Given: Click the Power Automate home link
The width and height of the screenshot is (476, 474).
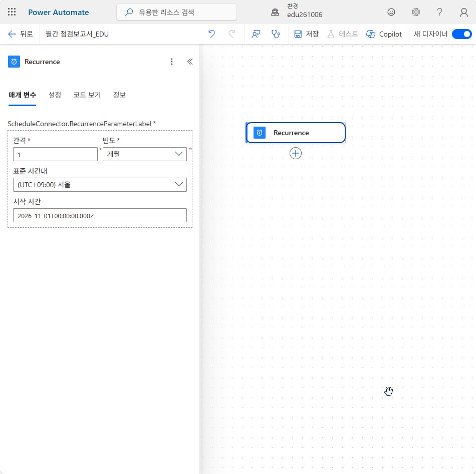Looking at the screenshot, I should click(58, 13).
